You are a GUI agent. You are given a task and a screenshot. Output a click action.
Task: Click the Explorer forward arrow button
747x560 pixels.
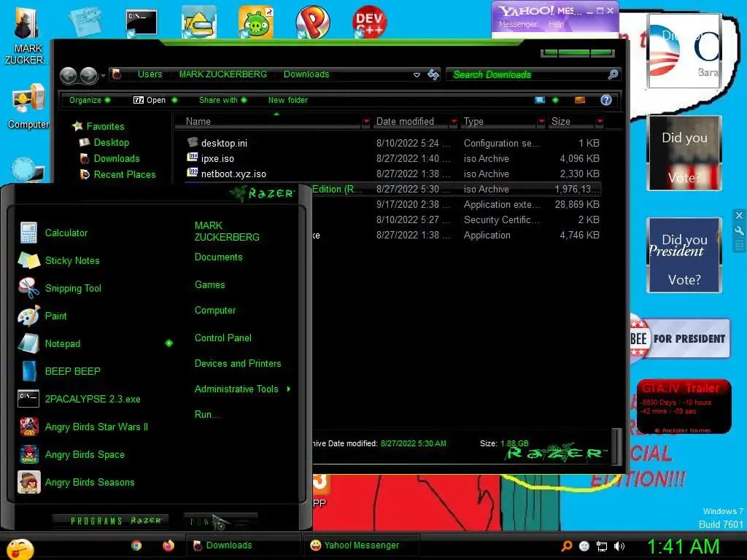88,75
